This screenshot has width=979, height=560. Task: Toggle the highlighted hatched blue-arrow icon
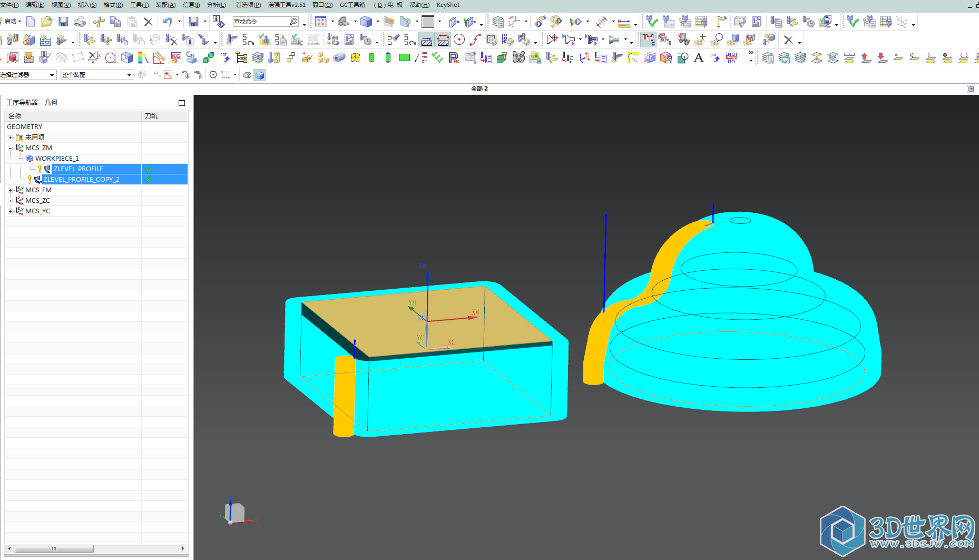pyautogui.click(x=427, y=40)
